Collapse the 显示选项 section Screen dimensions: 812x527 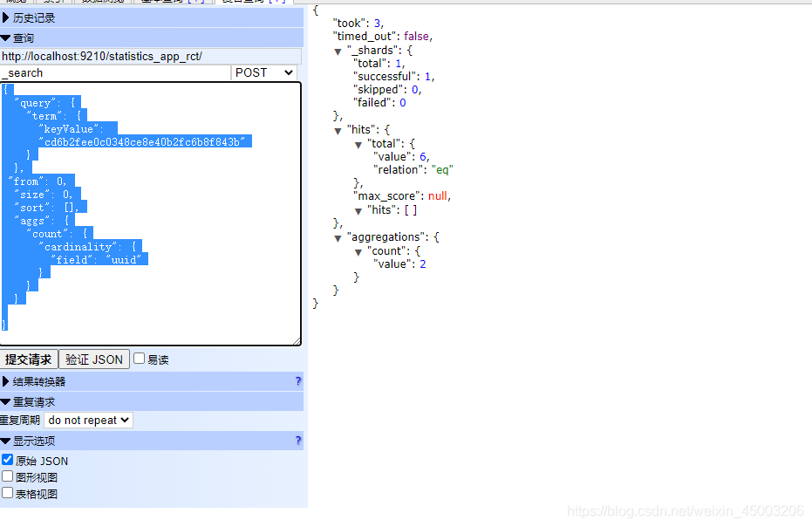pos(151,441)
